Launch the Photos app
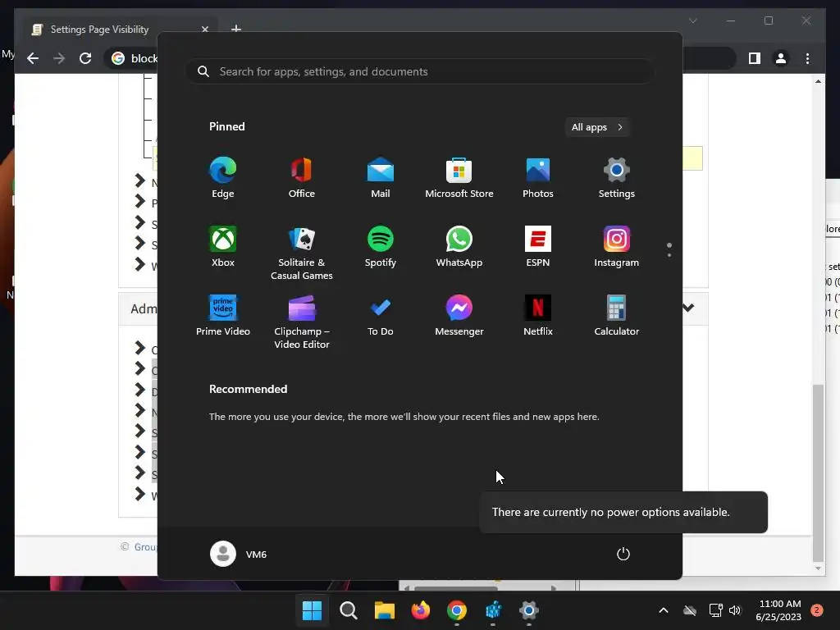 (538, 178)
